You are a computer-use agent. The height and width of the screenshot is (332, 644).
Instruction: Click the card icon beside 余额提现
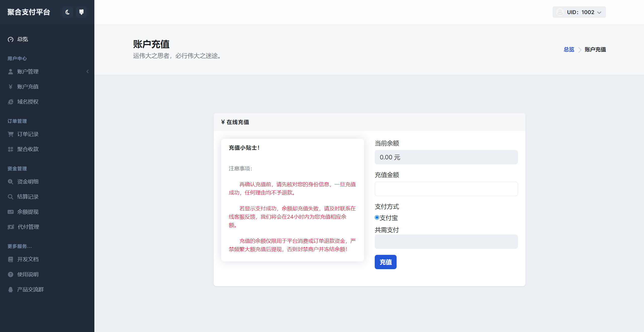pyautogui.click(x=11, y=212)
